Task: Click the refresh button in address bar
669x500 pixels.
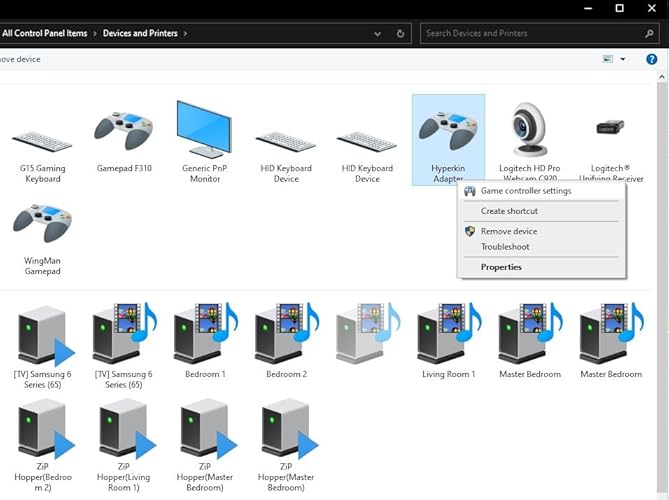Action: pos(400,33)
